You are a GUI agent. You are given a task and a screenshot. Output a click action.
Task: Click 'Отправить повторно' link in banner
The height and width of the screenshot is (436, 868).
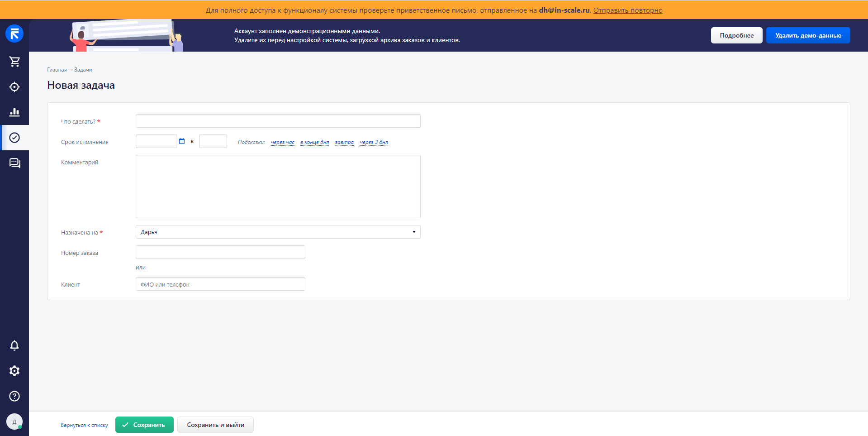628,10
